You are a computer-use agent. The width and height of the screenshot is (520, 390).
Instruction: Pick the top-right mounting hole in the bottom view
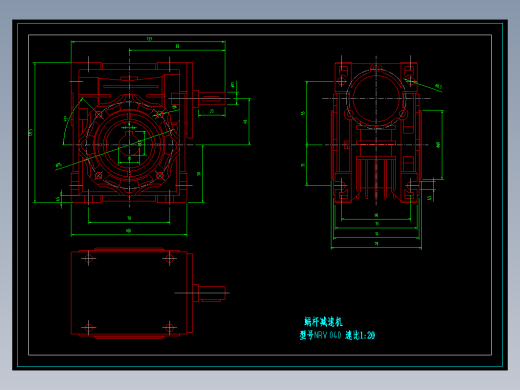[x=169, y=258]
